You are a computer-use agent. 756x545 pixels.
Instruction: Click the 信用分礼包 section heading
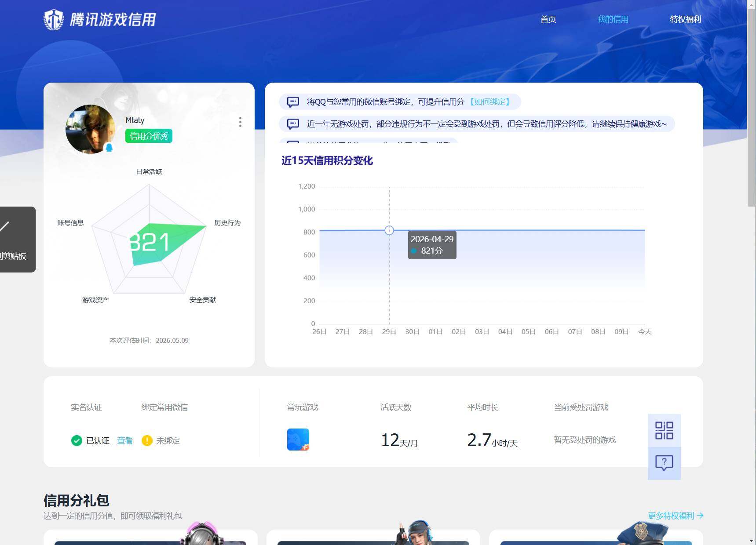pyautogui.click(x=77, y=500)
